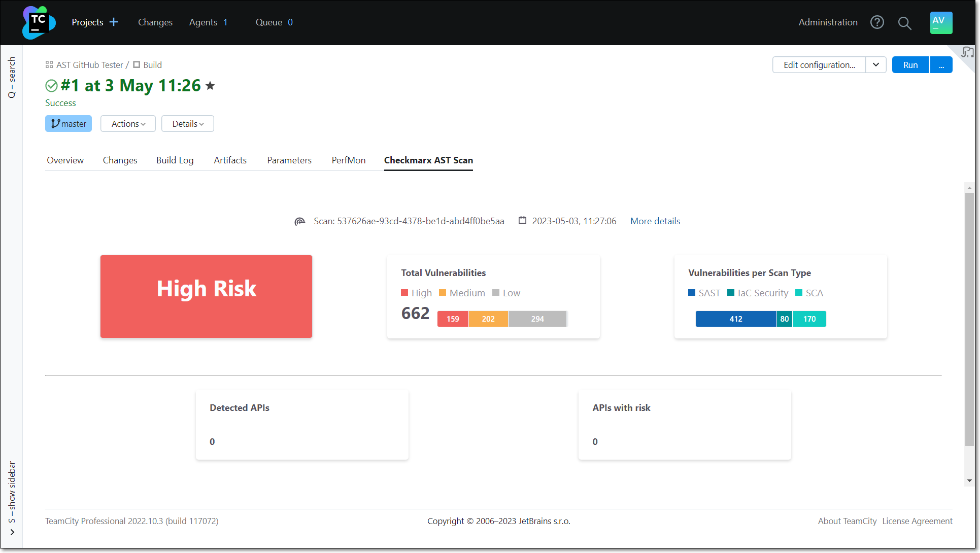The width and height of the screenshot is (980, 553).
Task: Click build title #1 at 3 May 11:26
Action: coord(131,86)
